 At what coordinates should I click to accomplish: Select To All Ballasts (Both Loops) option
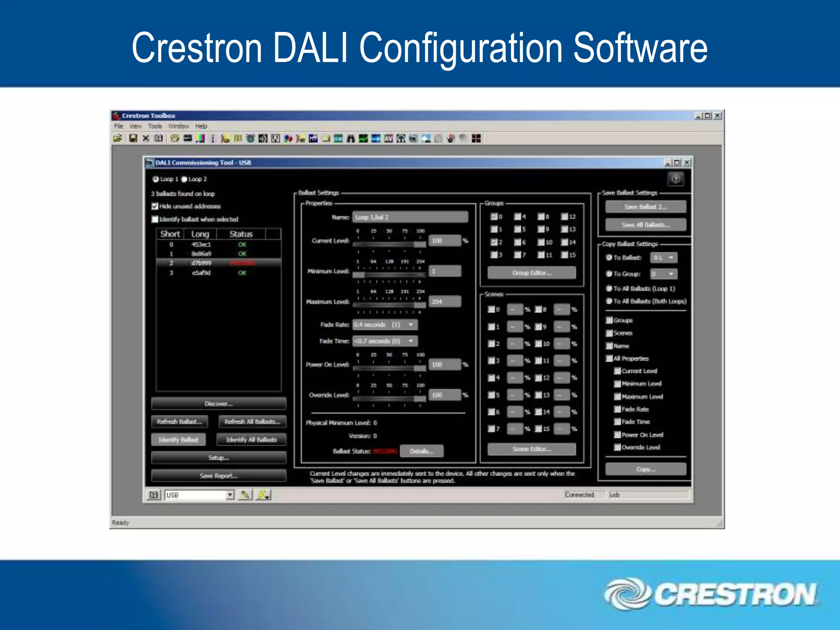(x=609, y=301)
